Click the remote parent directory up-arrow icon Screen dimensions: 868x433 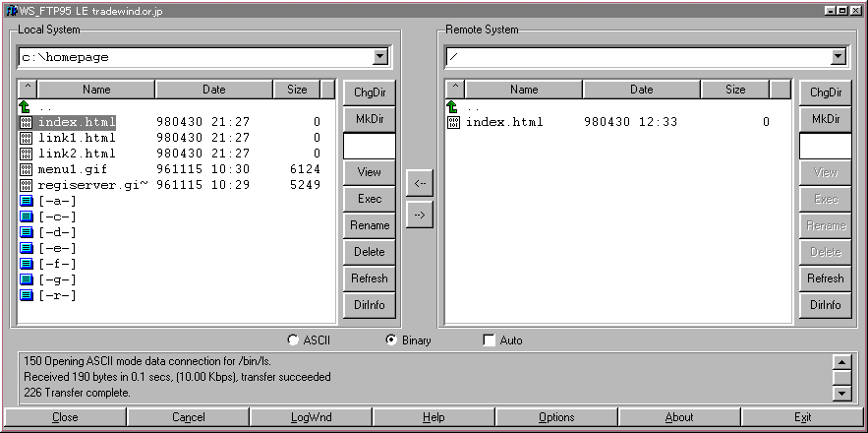pos(452,106)
